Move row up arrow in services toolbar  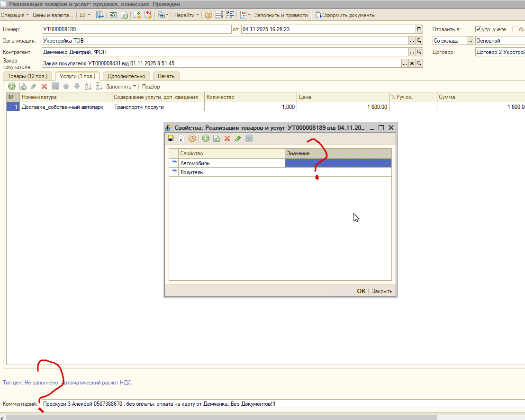pos(66,86)
